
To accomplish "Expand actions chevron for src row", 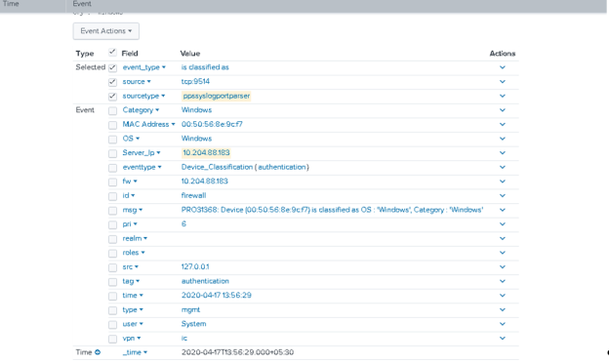I will point(503,266).
